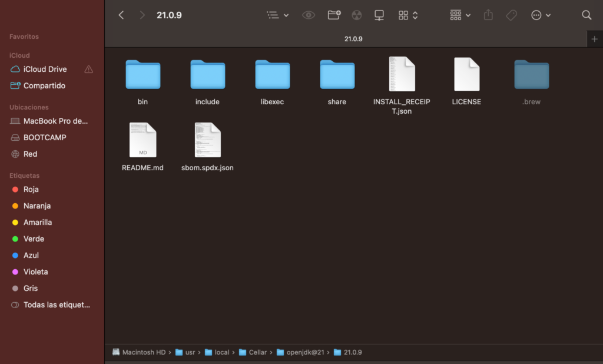603x364 pixels.
Task: Click the edit tags icon
Action: (x=512, y=15)
